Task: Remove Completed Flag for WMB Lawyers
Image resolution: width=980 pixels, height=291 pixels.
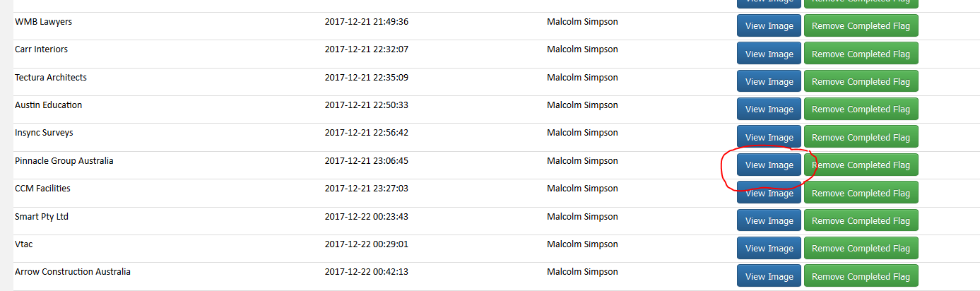Action: (861, 26)
